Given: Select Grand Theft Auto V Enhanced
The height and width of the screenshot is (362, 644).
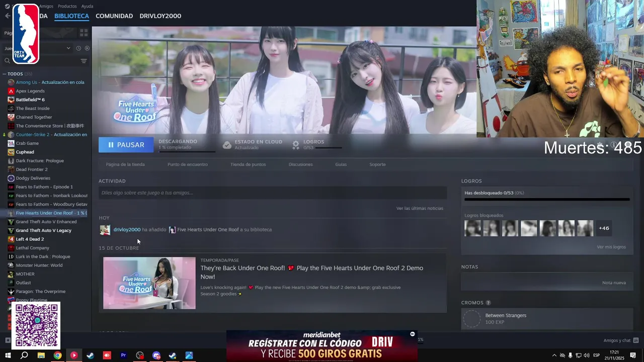Looking at the screenshot, I should click(46, 222).
